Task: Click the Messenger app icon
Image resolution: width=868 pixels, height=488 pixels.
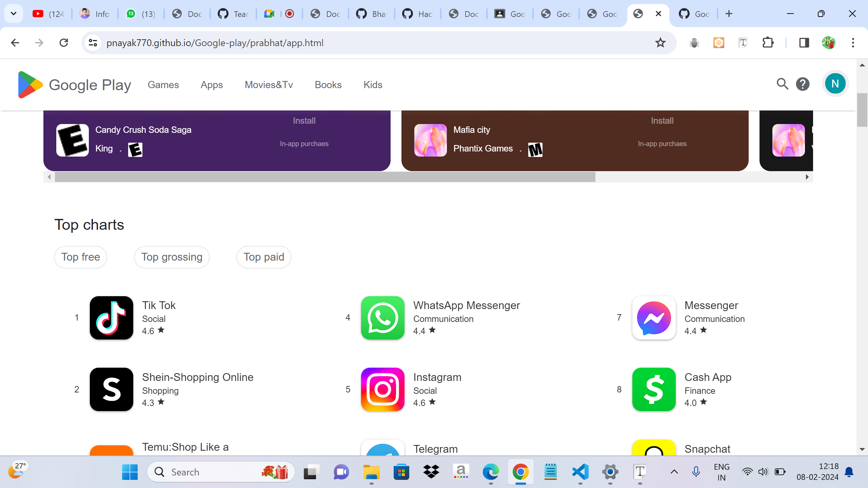Action: (654, 318)
